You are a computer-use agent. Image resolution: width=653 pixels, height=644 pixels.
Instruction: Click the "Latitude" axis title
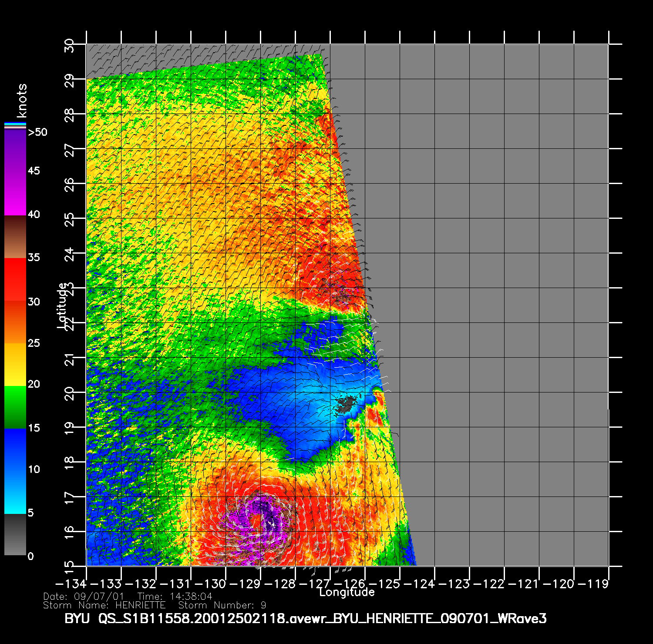pos(62,305)
